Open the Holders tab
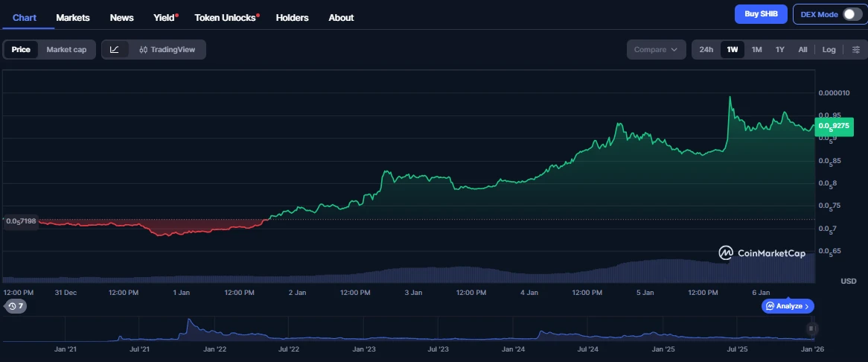The width and height of the screenshot is (868, 362). (292, 17)
